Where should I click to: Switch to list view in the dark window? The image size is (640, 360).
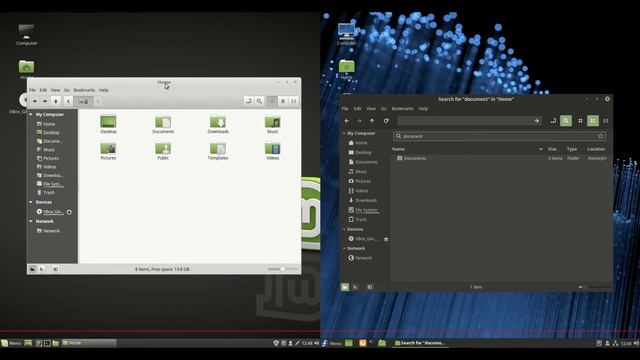[x=593, y=120]
